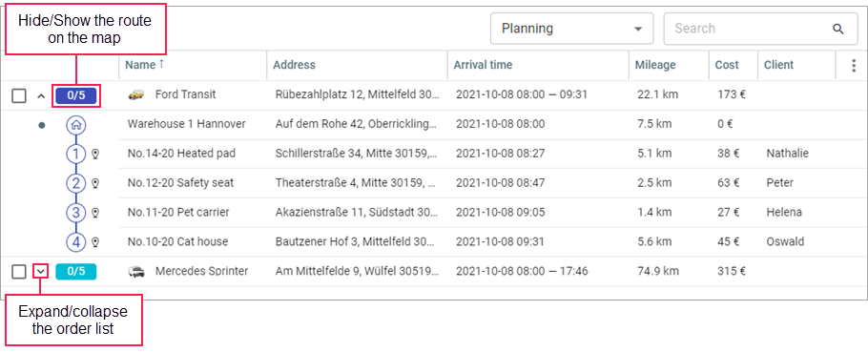This screenshot has height=352, width=868.
Task: Click the warehouse home icon in route
Action: [75, 125]
